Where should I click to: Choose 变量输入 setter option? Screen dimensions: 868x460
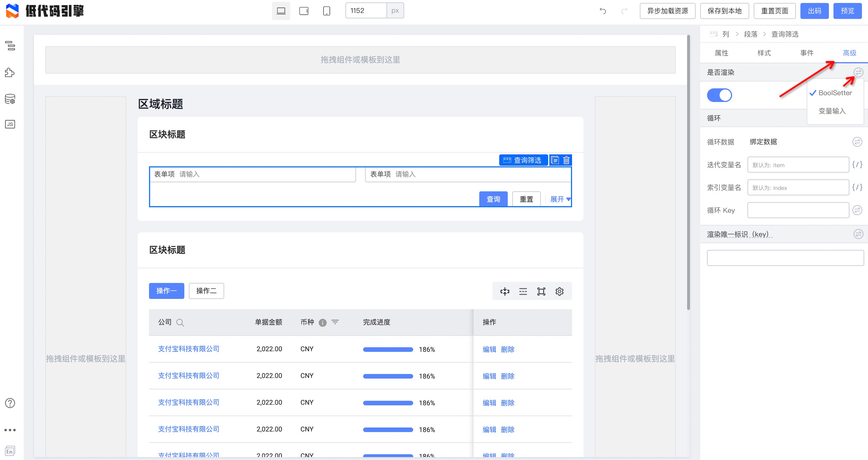(x=832, y=111)
